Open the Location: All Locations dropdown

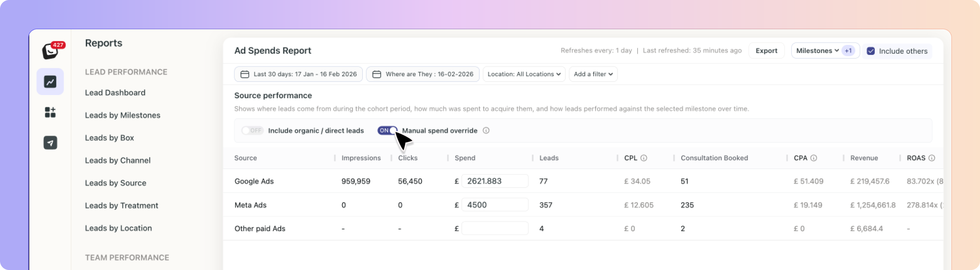tap(524, 74)
